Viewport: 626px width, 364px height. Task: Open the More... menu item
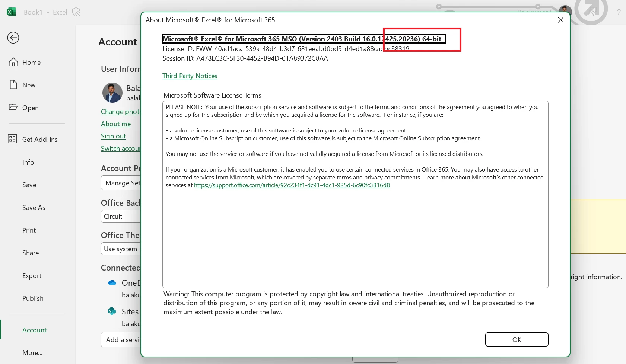click(x=32, y=353)
